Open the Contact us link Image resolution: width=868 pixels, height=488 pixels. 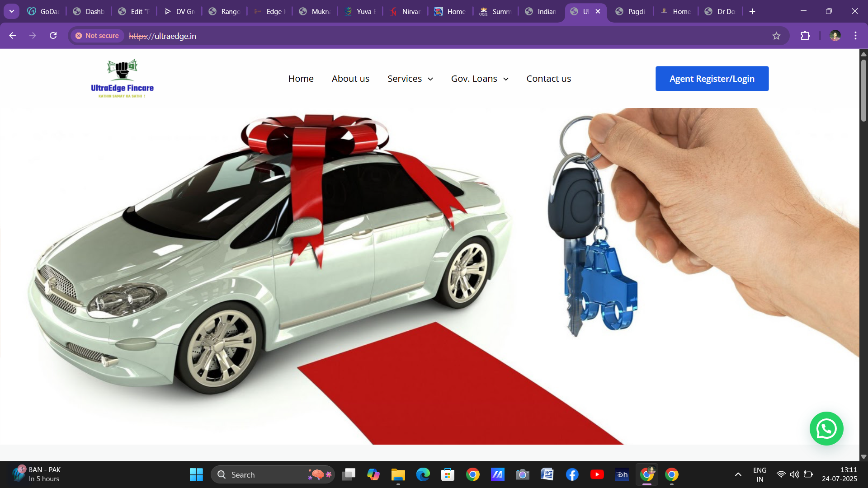548,79
